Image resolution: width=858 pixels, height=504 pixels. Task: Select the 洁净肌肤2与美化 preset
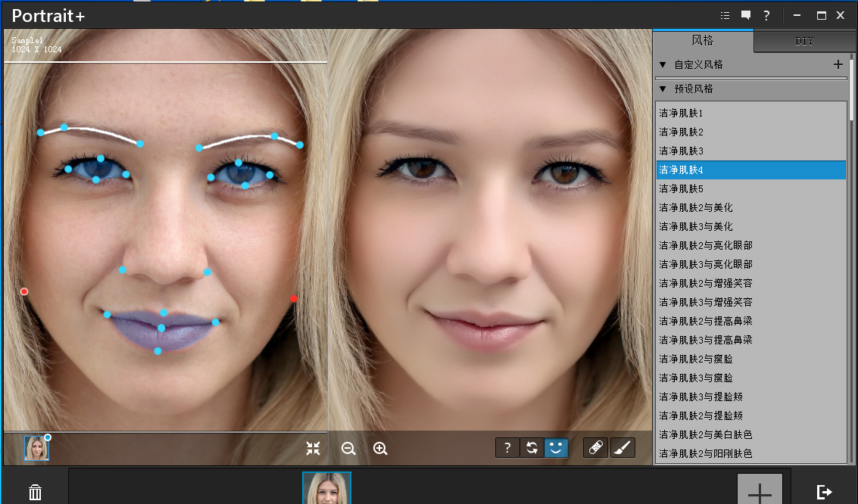click(696, 207)
